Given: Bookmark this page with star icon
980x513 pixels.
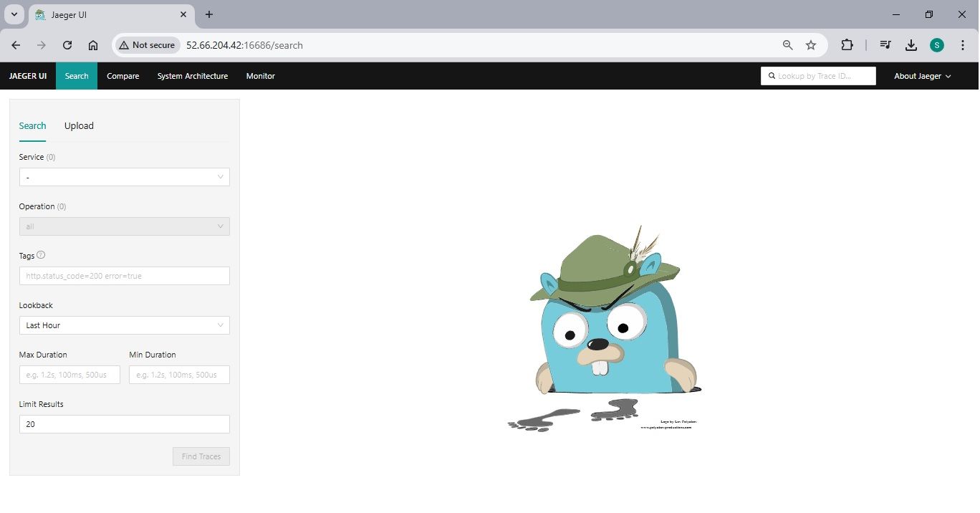Looking at the screenshot, I should (811, 45).
